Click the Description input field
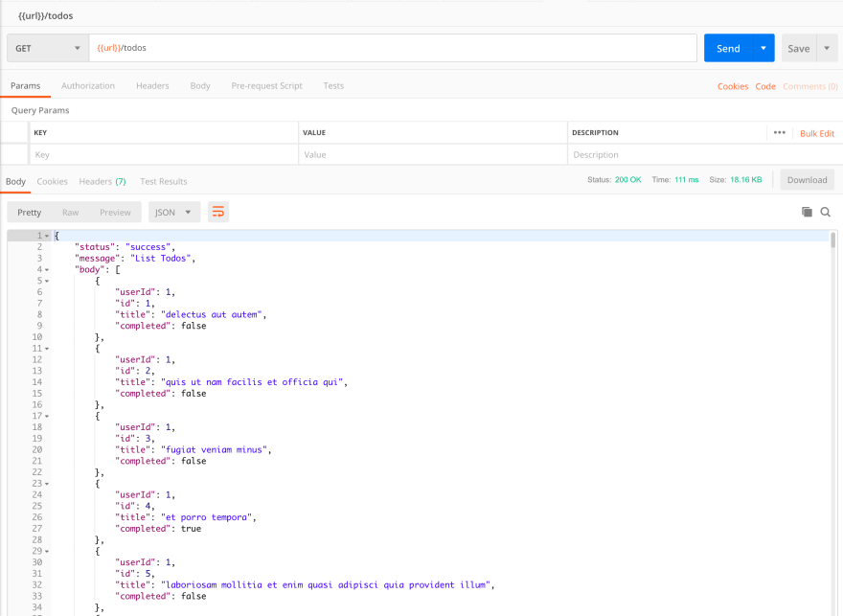The width and height of the screenshot is (843, 616). (x=705, y=155)
